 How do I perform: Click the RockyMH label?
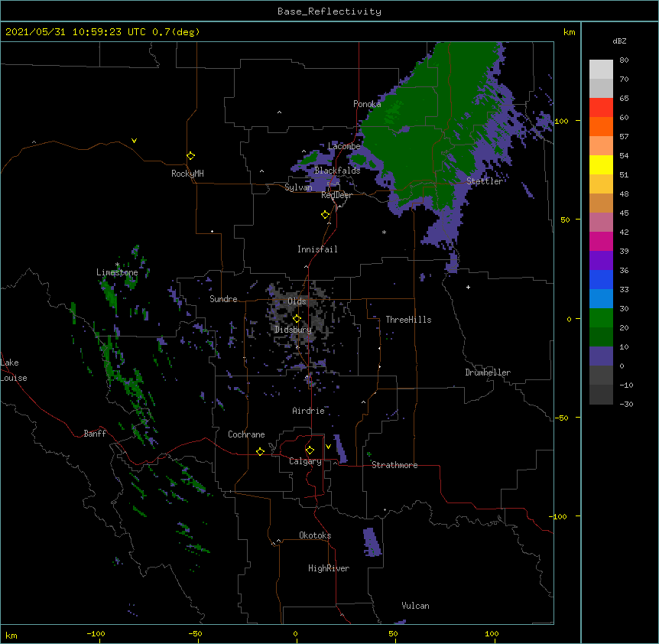point(187,174)
